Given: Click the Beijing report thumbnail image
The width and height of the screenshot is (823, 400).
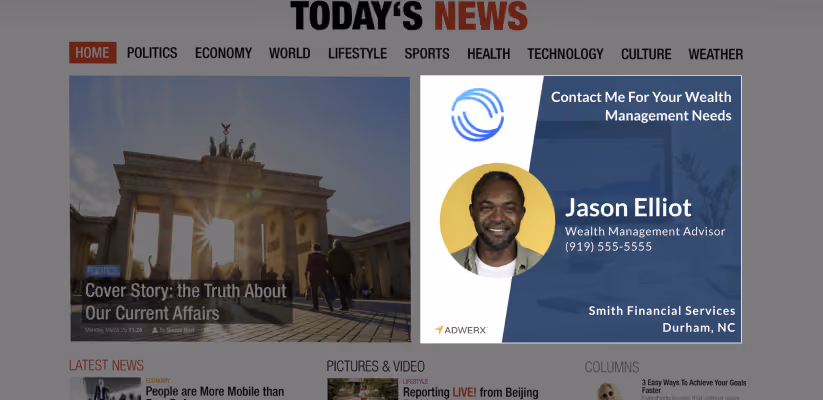Looking at the screenshot, I should click(363, 390).
